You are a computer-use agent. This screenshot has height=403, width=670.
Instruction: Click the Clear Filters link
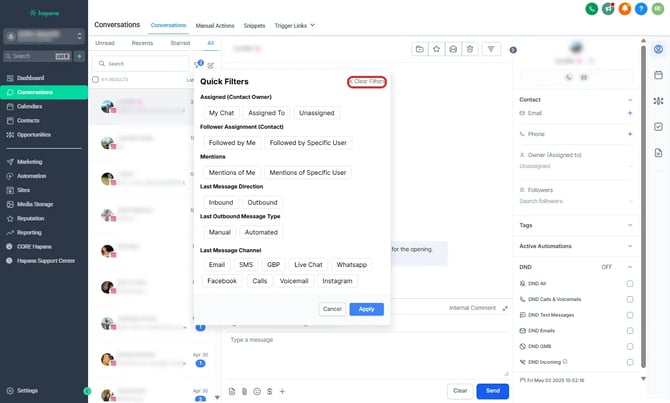(367, 81)
